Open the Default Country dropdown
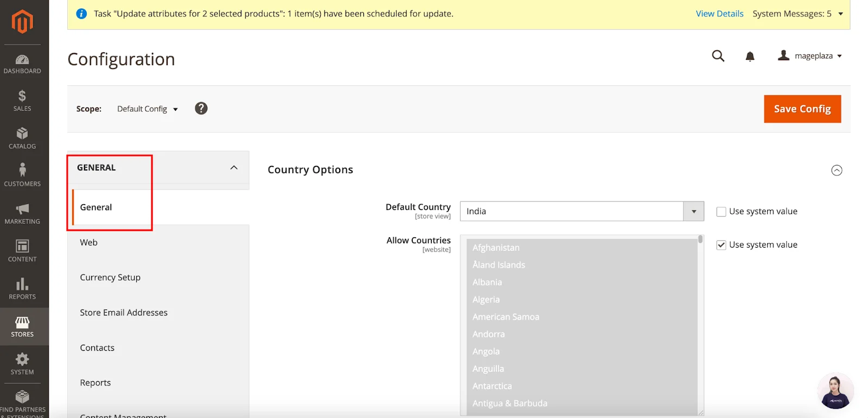The width and height of the screenshot is (868, 418). (582, 211)
